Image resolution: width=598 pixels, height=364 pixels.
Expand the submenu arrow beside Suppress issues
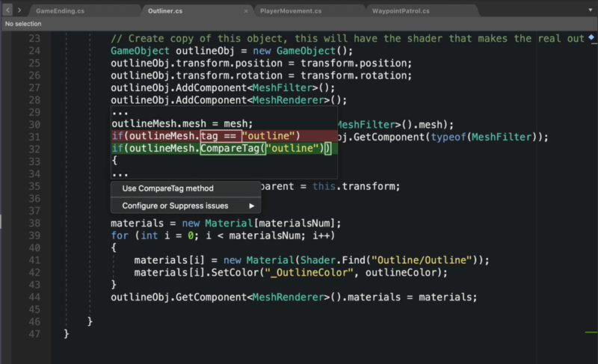[251, 206]
